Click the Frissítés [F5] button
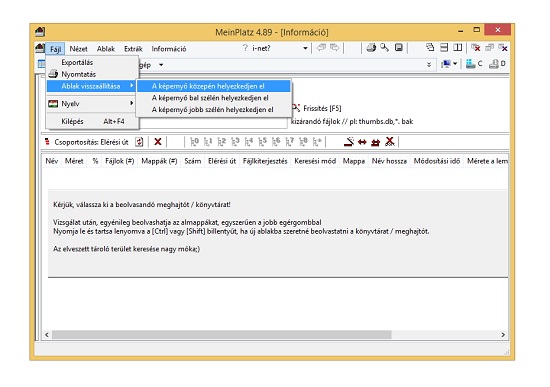Image resolution: width=550 pixels, height=387 pixels. (x=317, y=108)
